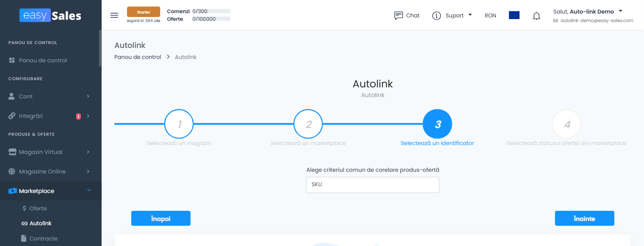Click the EU flag language icon
Image resolution: width=644 pixels, height=246 pixels.
click(x=514, y=15)
